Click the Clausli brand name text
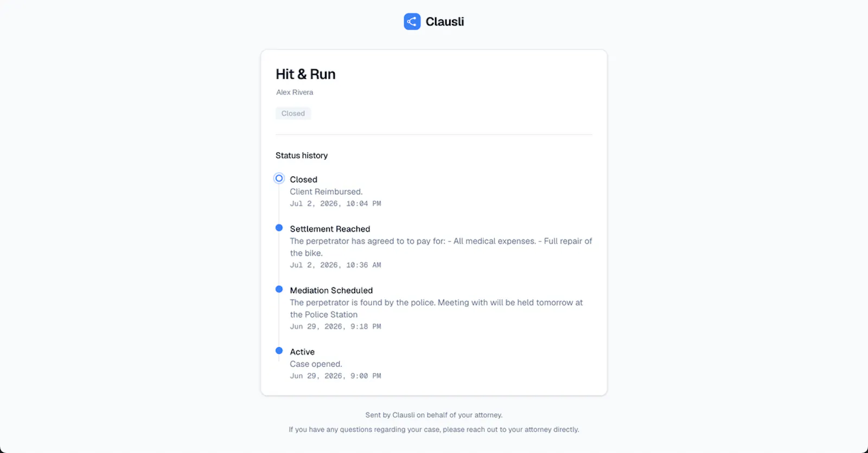 click(x=445, y=22)
